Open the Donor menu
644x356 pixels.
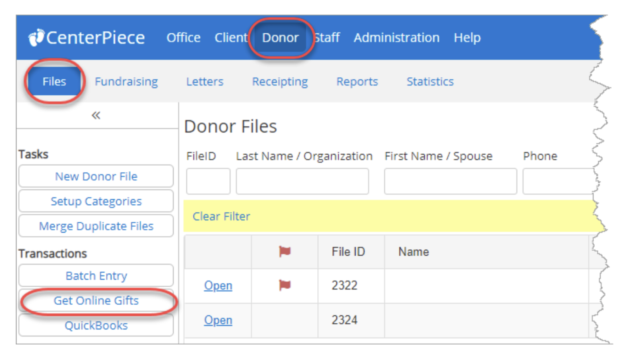coord(280,38)
